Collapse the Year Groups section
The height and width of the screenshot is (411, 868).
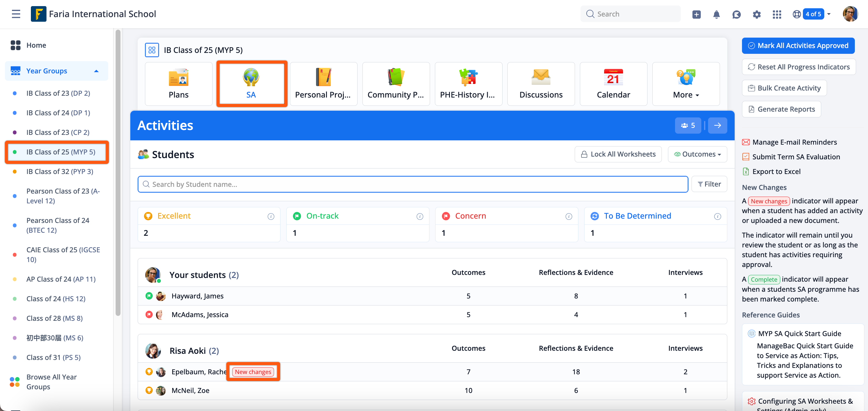pyautogui.click(x=56, y=71)
